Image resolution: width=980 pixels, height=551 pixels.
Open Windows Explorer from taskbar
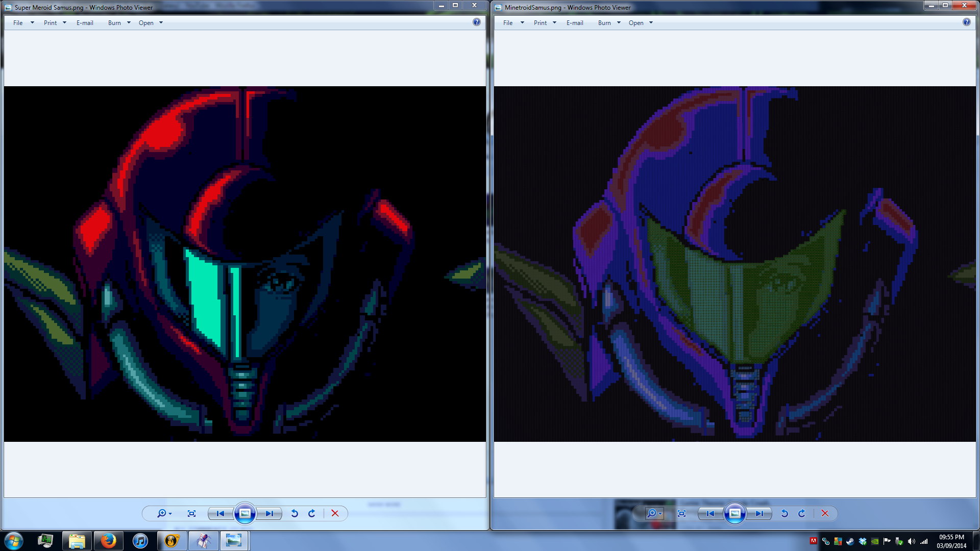[77, 541]
